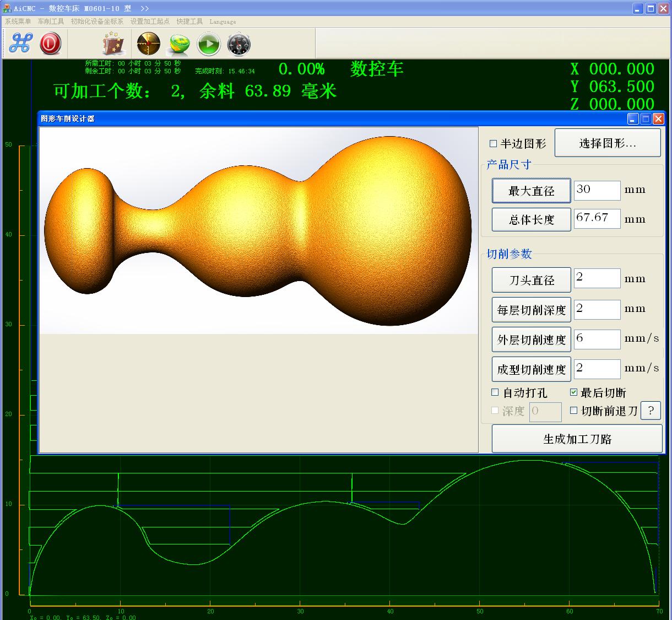Click the 3D gourd model preview
672x620 pixels.
click(258, 230)
